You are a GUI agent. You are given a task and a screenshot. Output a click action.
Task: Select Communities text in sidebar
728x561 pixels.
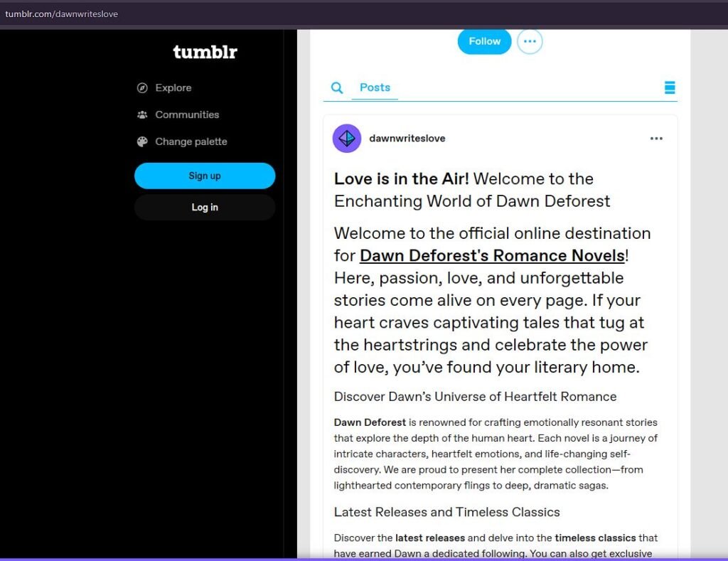coord(187,114)
